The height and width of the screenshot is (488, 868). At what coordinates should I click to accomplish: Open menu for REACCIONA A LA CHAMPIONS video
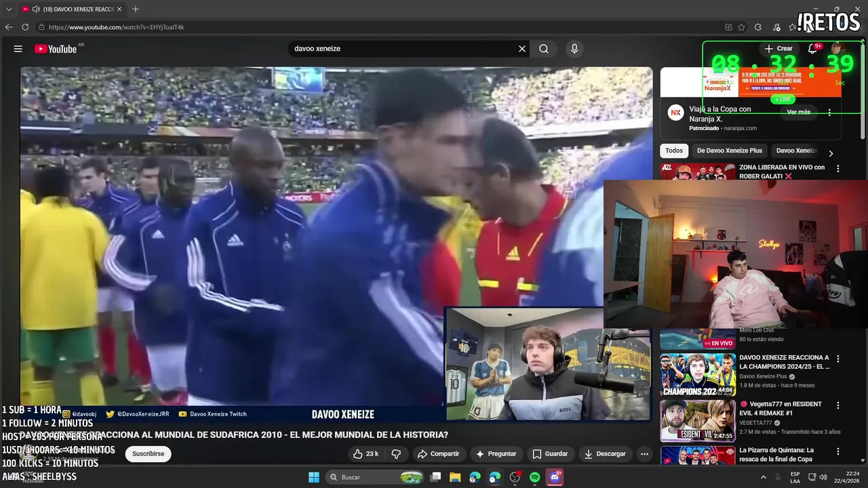coord(838,359)
